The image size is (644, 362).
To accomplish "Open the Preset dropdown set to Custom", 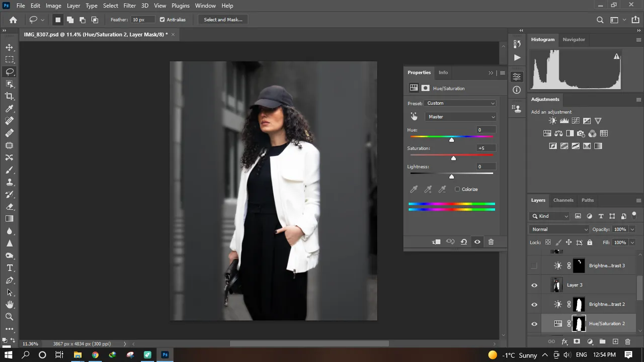I will coord(460,103).
